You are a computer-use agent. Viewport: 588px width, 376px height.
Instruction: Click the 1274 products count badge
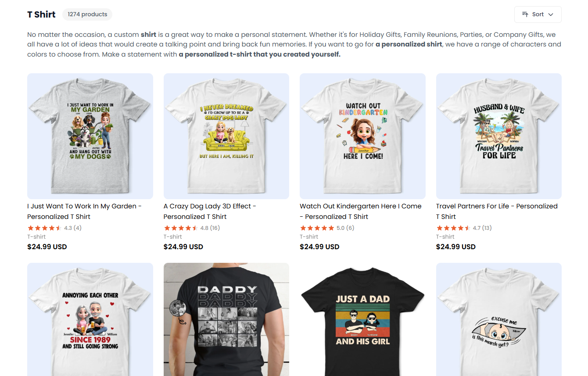[x=87, y=14]
